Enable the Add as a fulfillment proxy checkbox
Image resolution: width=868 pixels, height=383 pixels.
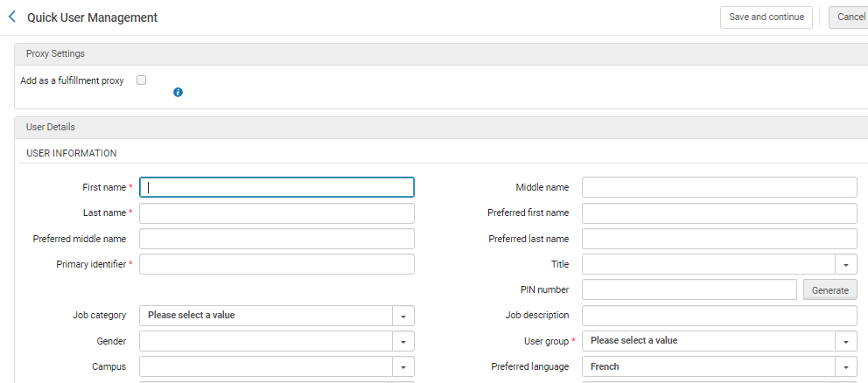coord(142,80)
